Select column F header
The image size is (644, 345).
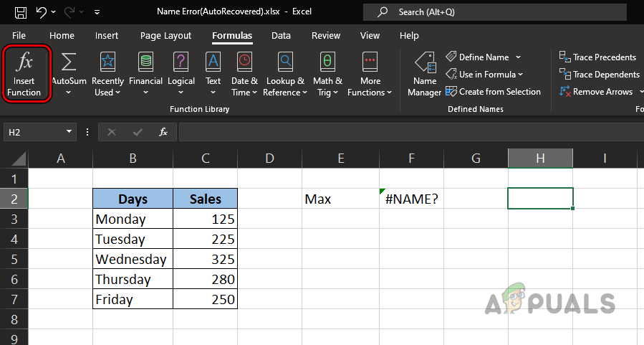pos(411,159)
